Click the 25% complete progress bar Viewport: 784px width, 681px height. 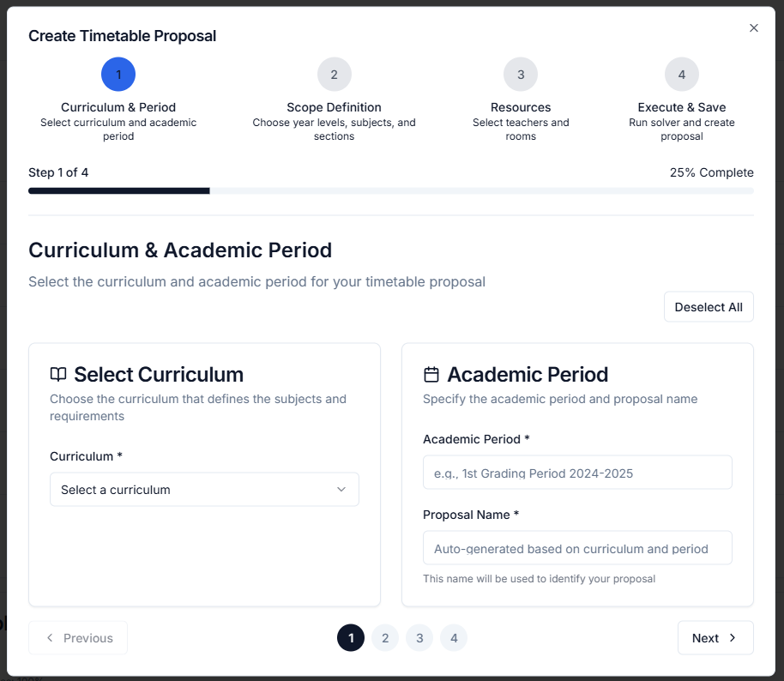(x=391, y=190)
